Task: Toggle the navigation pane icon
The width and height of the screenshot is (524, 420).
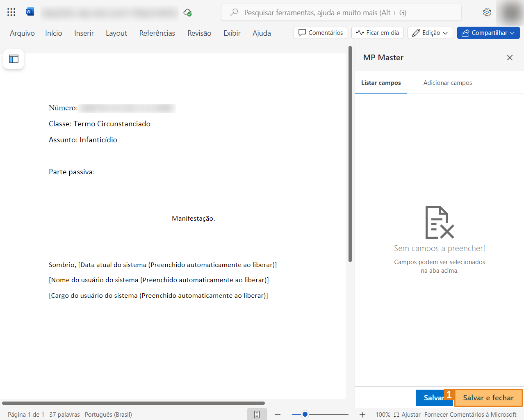Action: coord(14,59)
